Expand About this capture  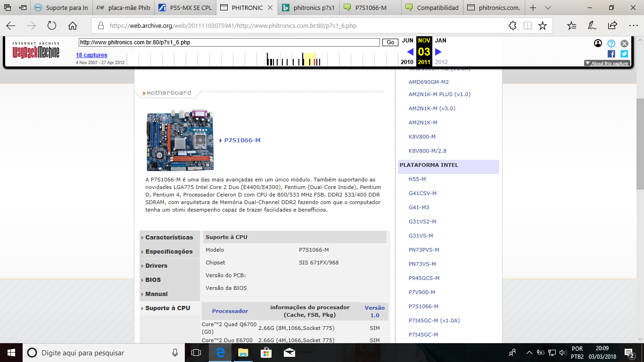tap(606, 63)
